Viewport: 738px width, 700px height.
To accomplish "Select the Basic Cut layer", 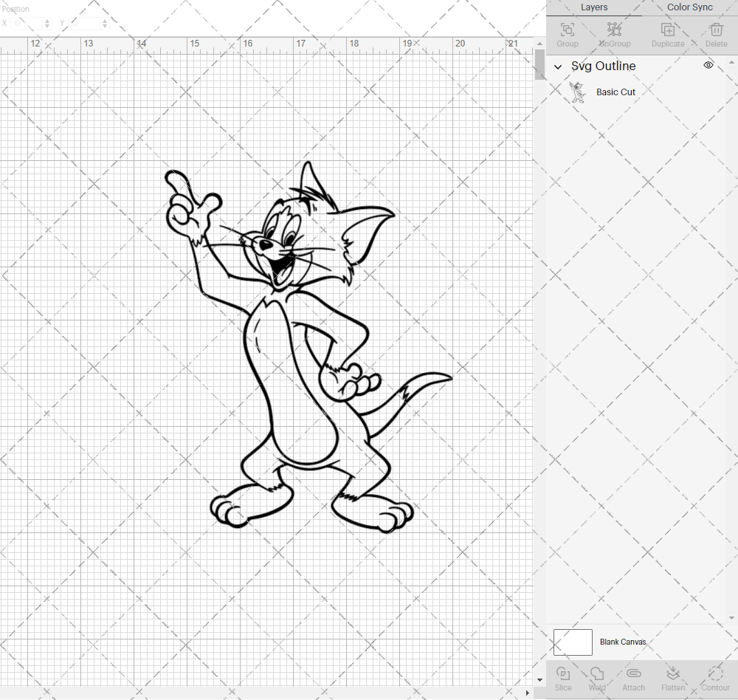I will (615, 92).
